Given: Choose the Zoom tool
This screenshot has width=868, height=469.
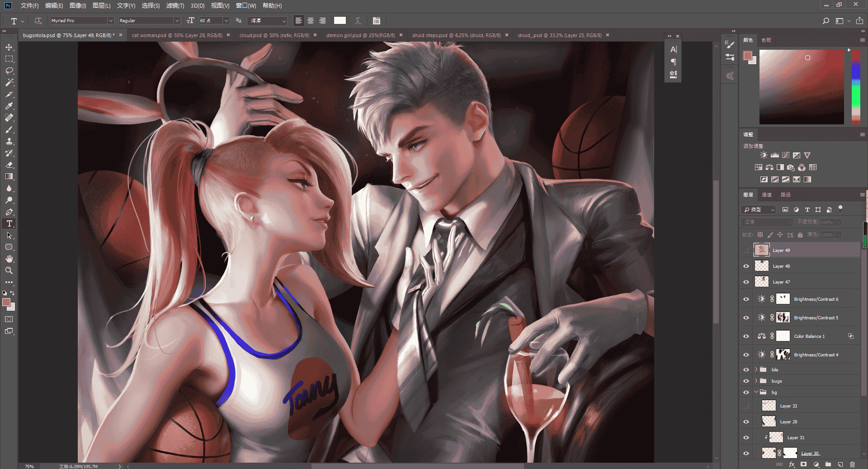Looking at the screenshot, I should click(9, 270).
